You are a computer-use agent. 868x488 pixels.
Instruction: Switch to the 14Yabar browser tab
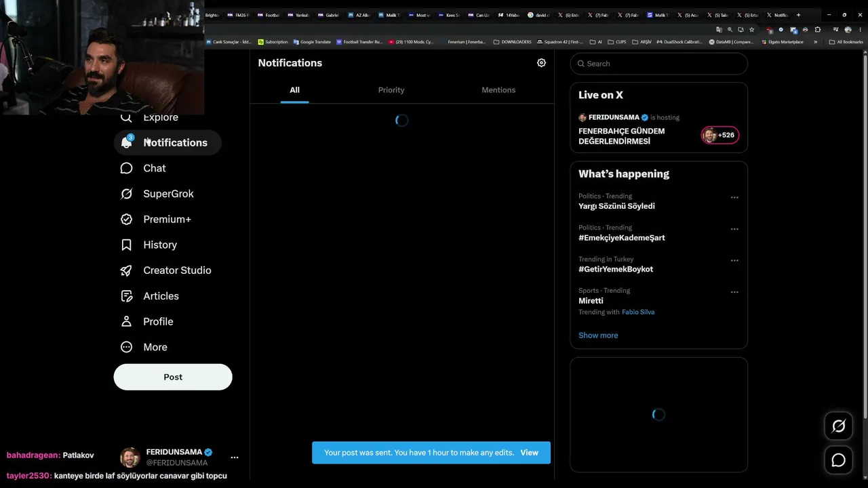click(x=509, y=15)
